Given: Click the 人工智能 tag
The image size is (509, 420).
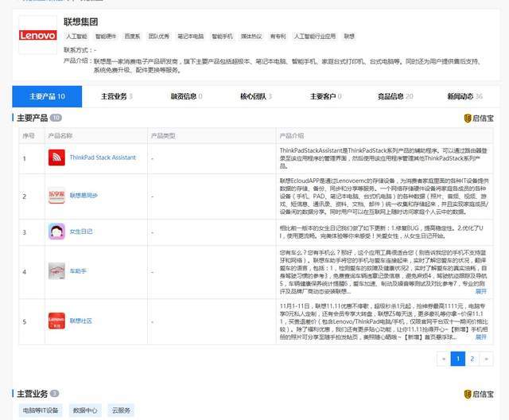Looking at the screenshot, I should tap(76, 37).
